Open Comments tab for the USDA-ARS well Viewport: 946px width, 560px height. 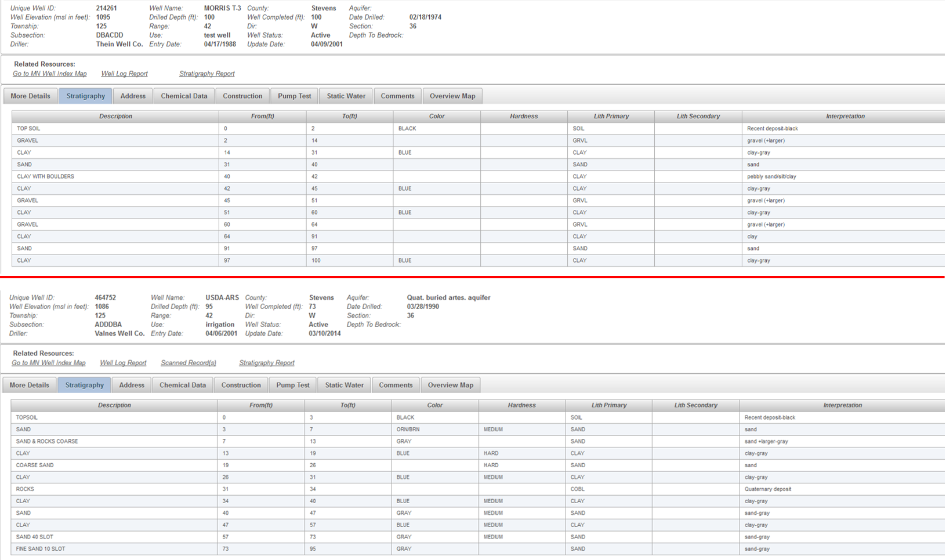point(396,385)
